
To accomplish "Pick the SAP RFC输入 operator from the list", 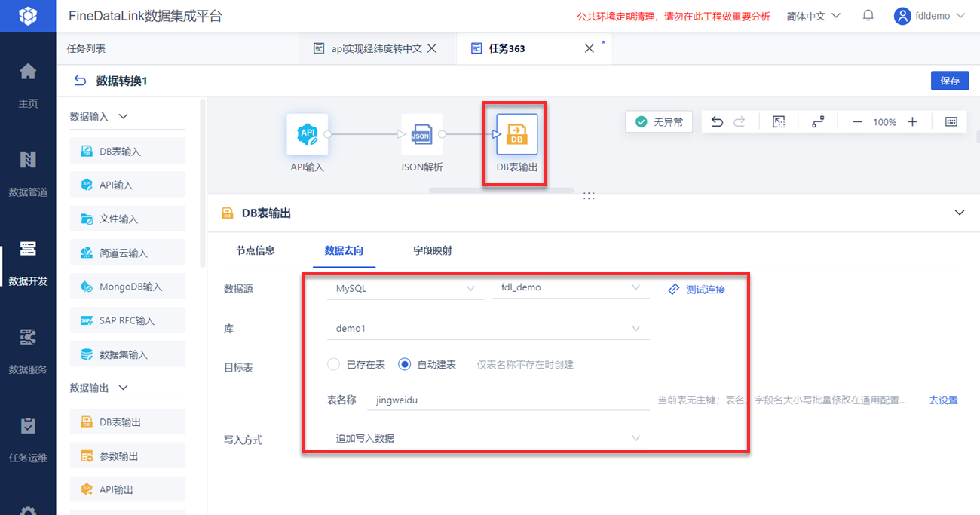I will click(127, 320).
